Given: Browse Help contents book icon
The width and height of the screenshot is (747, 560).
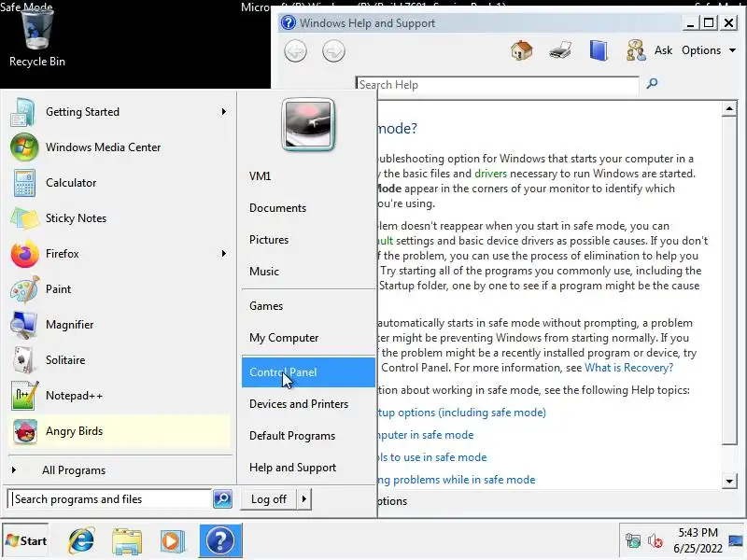Looking at the screenshot, I should (x=599, y=50).
